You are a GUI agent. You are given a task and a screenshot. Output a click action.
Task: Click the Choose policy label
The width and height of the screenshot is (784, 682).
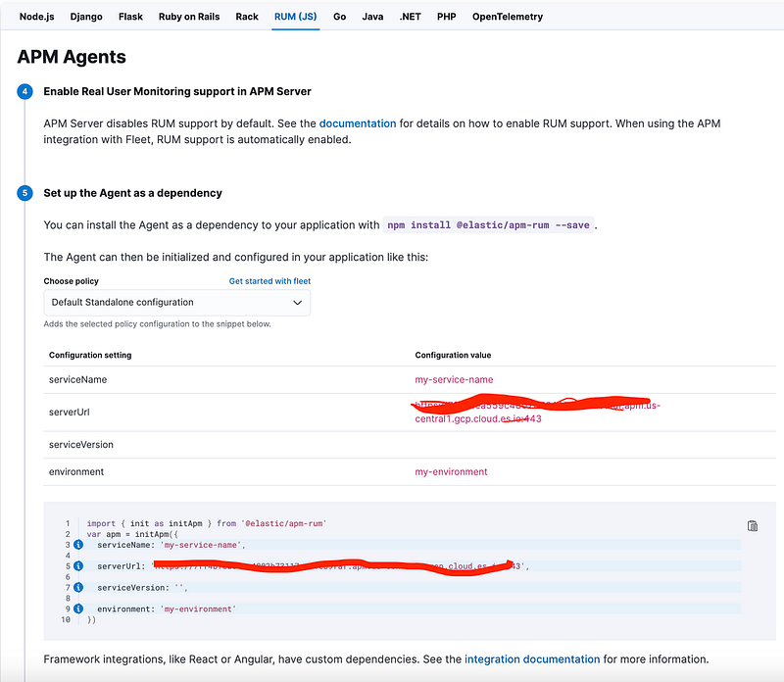(x=71, y=281)
